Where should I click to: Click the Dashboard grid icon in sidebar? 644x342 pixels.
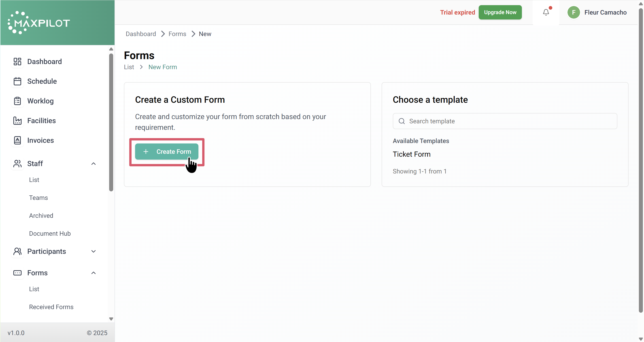coord(17,62)
